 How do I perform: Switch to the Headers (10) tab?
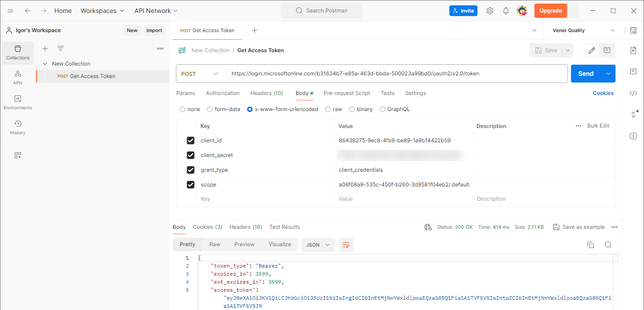click(266, 93)
